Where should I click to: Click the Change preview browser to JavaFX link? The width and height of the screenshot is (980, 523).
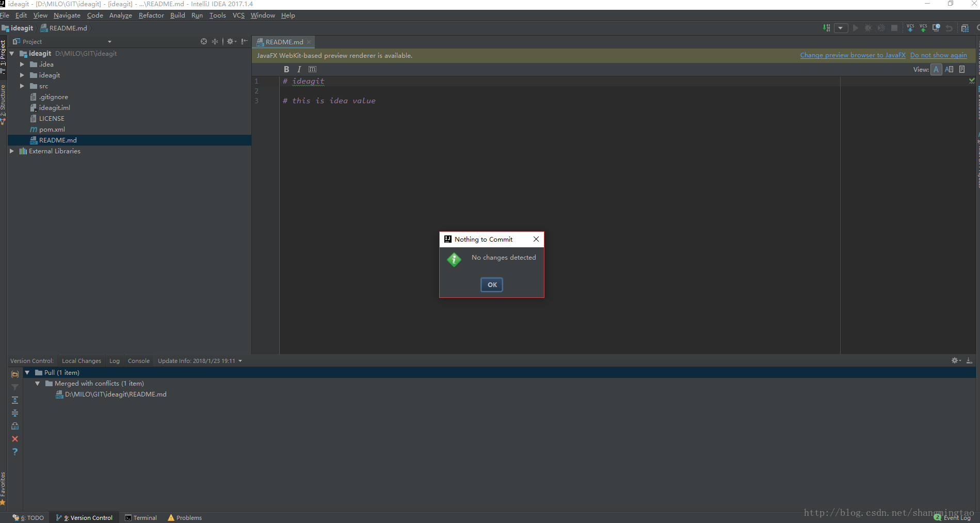(853, 55)
